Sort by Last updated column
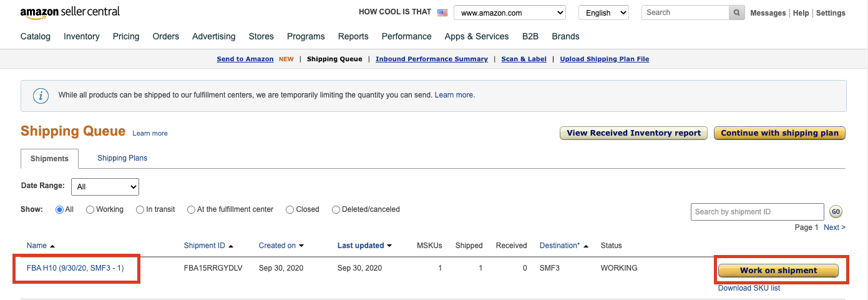Screen dimensions: 868x300 (x=364, y=246)
